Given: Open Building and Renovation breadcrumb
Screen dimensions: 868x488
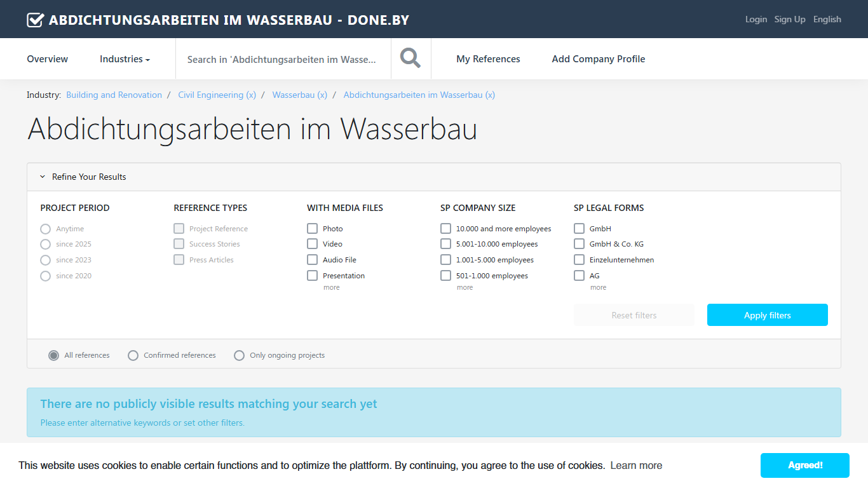Looking at the screenshot, I should [114, 95].
